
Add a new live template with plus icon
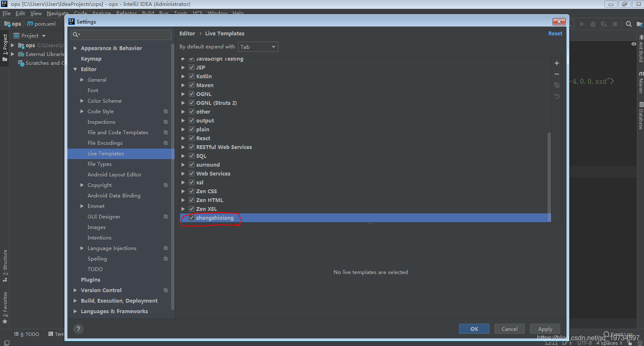click(557, 63)
